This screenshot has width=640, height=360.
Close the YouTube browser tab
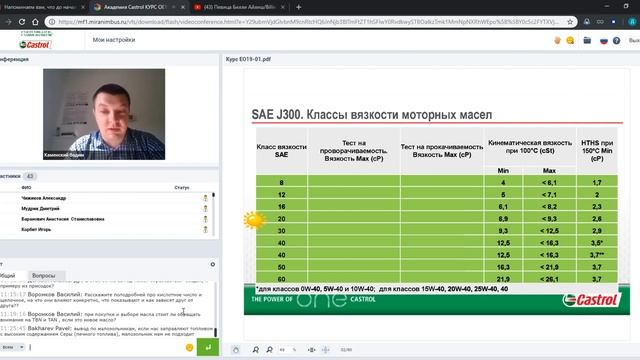283,7
